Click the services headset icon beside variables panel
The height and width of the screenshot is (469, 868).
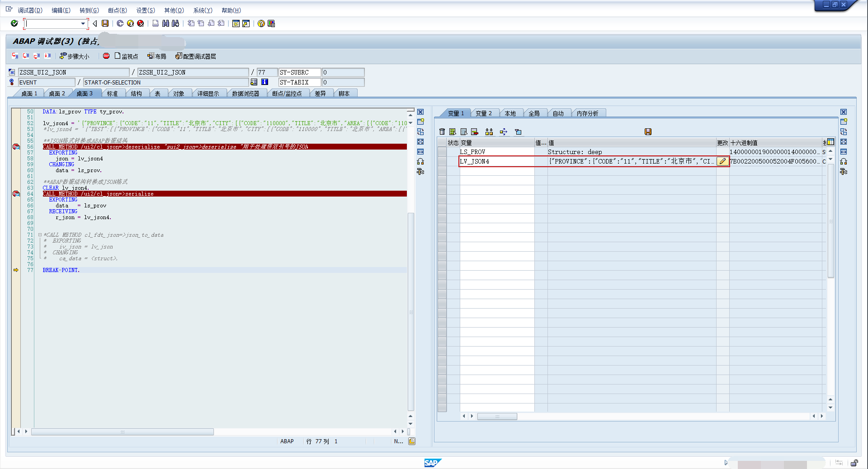(x=844, y=162)
